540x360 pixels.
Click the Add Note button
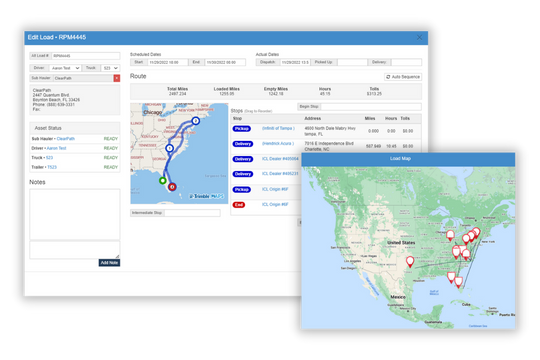pos(109,263)
